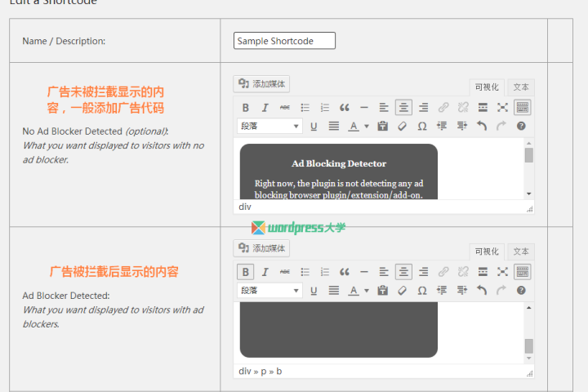588x392 pixels.
Task: Open text color arrow in the Ad Blocker Detected editor
Action: coord(367,291)
